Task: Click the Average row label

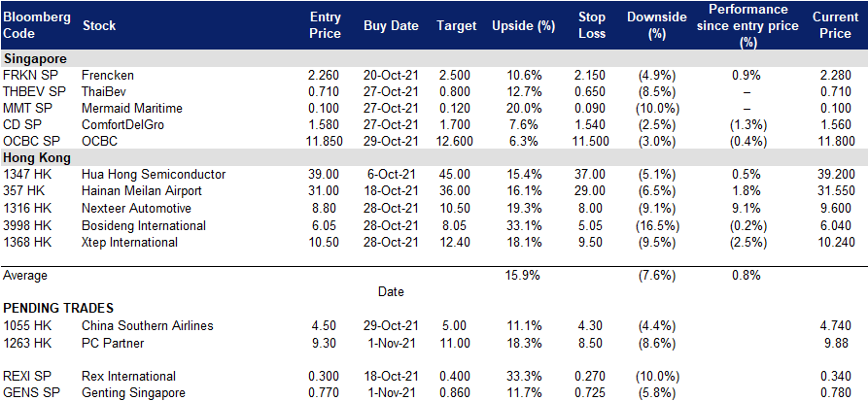Action: pyautogui.click(x=25, y=276)
